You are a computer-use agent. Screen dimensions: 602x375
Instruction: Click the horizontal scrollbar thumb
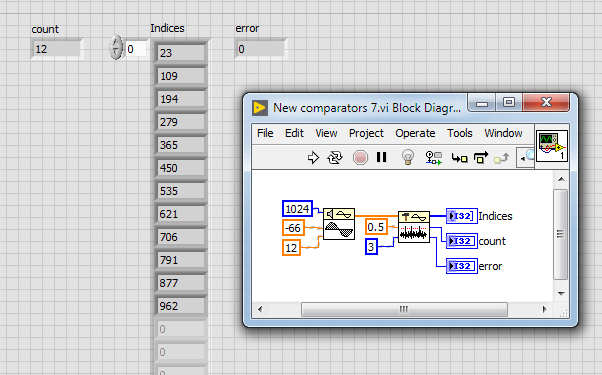coord(404,309)
